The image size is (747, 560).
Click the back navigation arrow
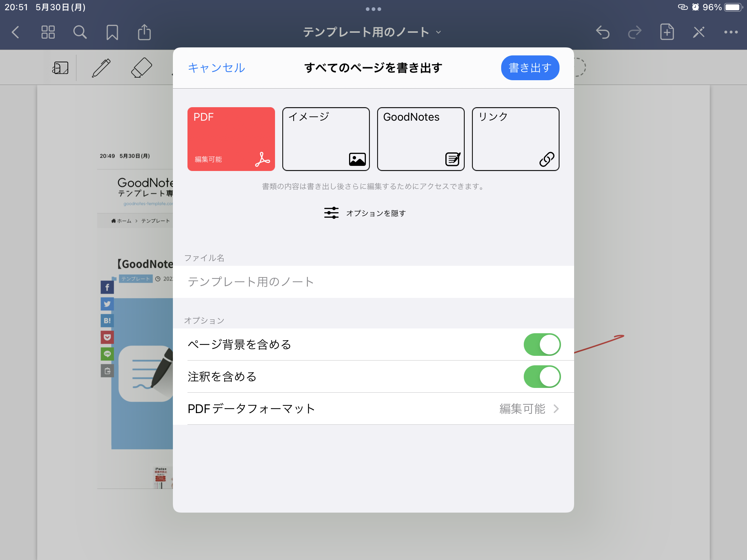16,32
